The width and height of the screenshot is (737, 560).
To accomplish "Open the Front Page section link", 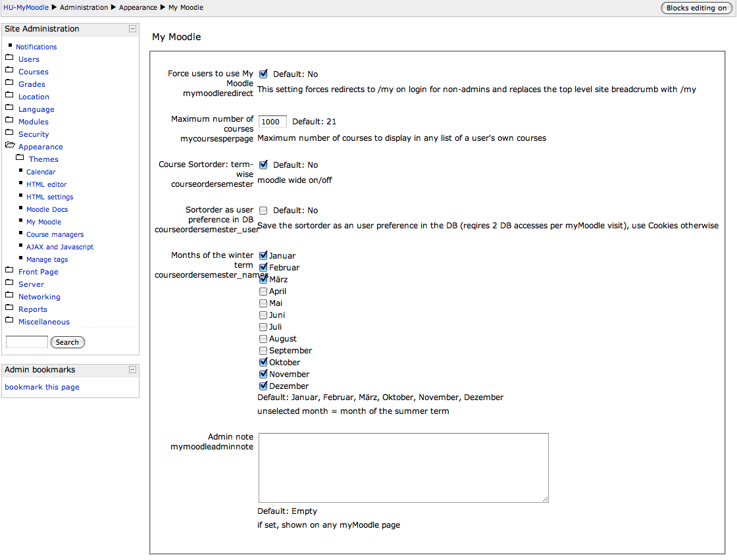I will pos(39,272).
